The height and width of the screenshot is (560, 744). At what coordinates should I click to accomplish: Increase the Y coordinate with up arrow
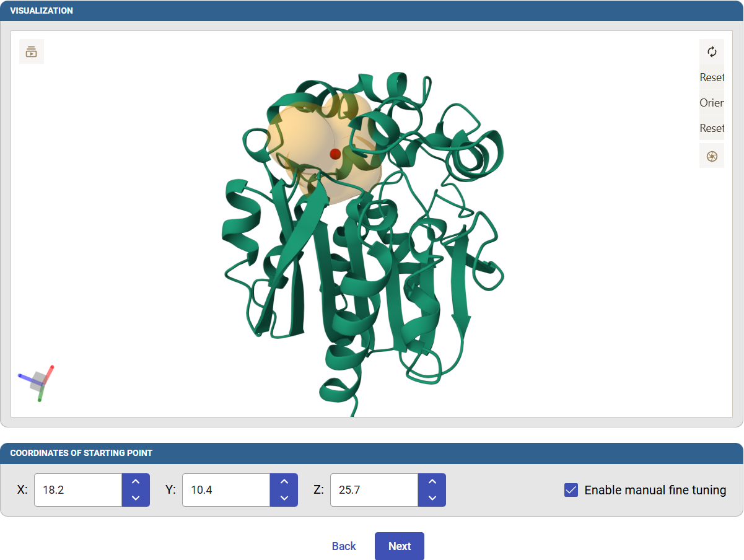284,482
